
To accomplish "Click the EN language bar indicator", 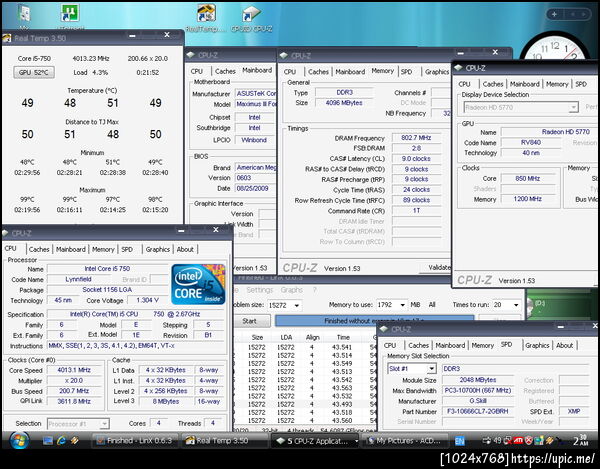I will click(460, 441).
